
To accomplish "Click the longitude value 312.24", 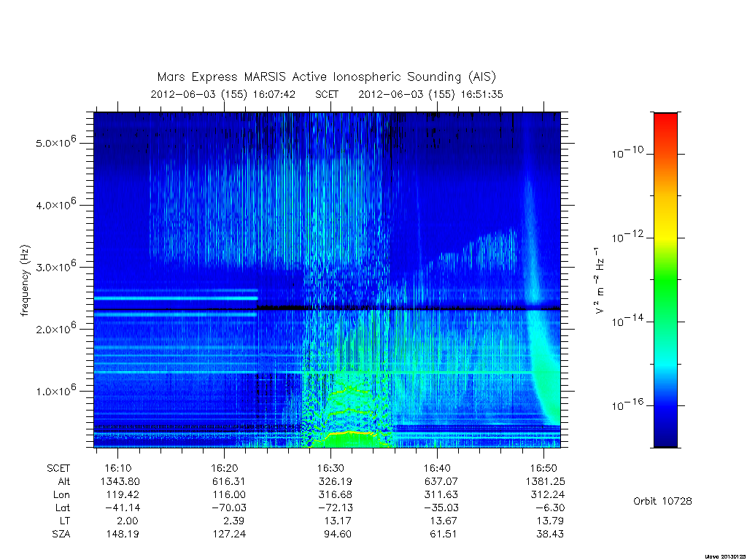I will tap(548, 495).
